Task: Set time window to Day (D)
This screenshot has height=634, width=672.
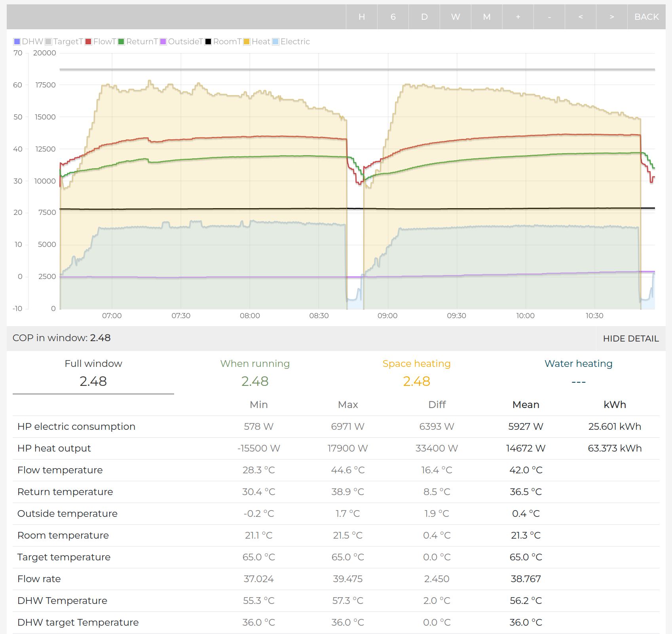Action: click(424, 17)
